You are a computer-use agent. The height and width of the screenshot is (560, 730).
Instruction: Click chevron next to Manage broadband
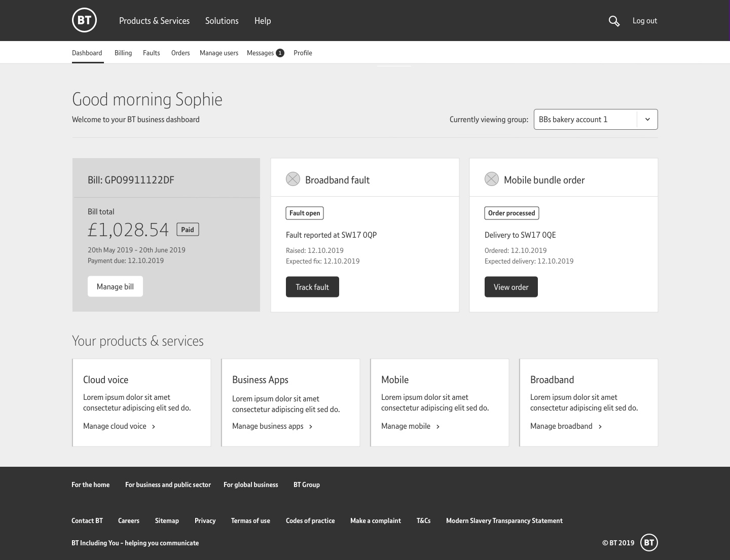(x=600, y=427)
